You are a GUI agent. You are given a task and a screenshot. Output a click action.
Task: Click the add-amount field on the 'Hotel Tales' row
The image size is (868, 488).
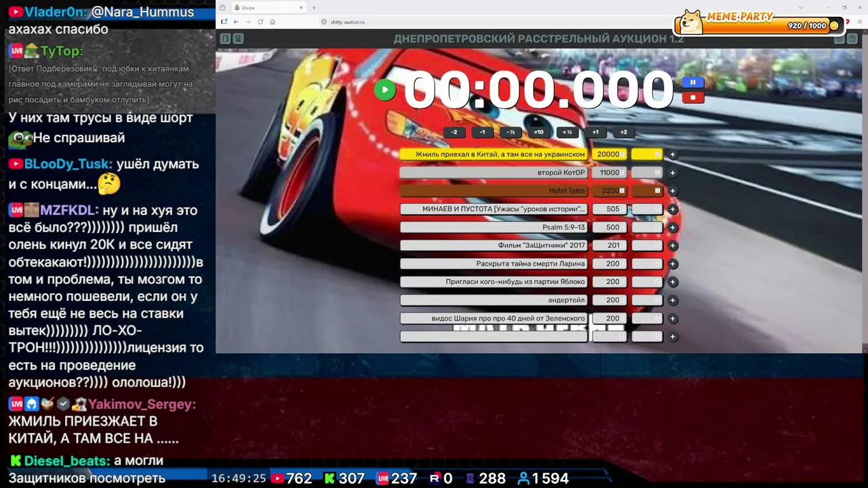647,191
